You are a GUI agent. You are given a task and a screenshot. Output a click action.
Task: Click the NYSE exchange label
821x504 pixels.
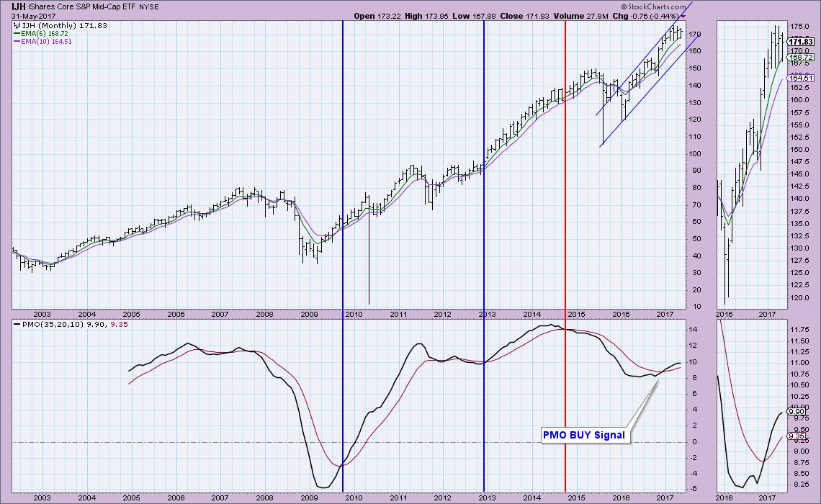[148, 7]
